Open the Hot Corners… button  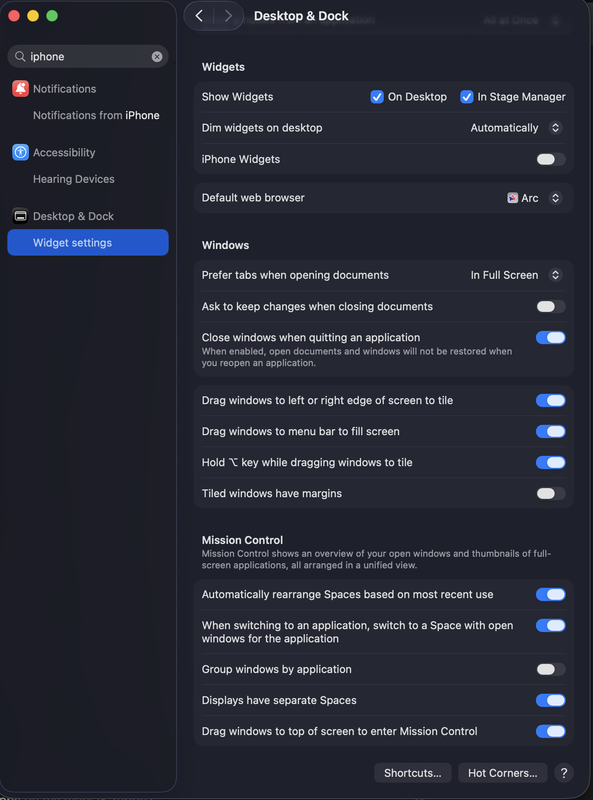(503, 773)
